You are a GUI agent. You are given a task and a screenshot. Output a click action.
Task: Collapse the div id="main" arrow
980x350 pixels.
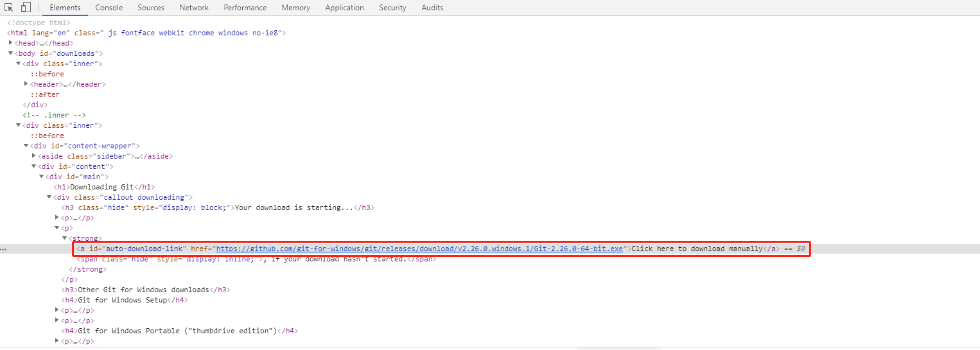[42, 177]
